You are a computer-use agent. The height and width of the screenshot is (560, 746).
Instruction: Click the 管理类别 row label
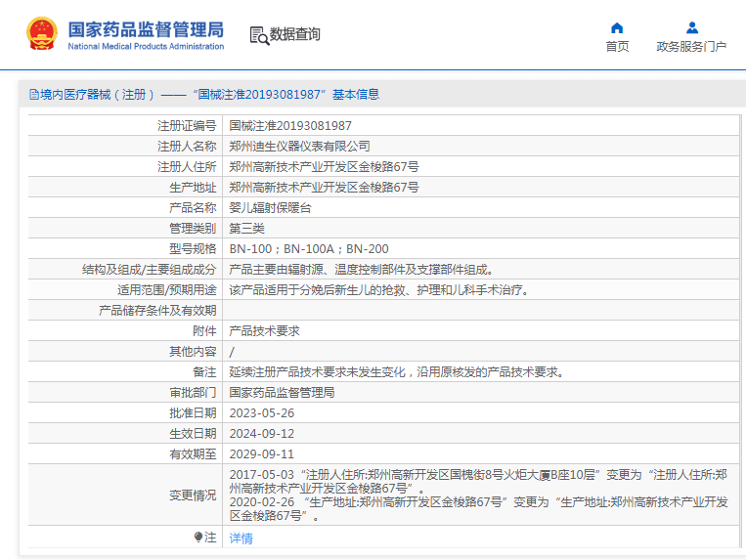(193, 228)
